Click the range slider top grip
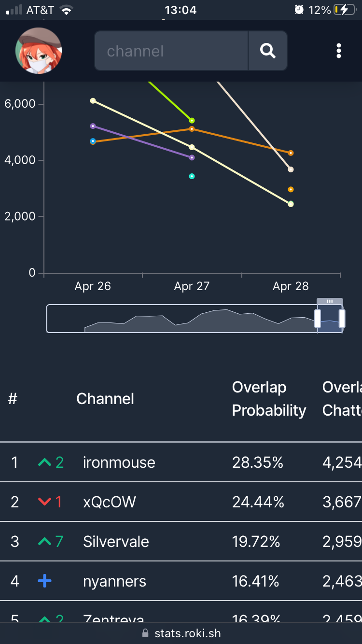This screenshot has height=644, width=362. coord(330,301)
